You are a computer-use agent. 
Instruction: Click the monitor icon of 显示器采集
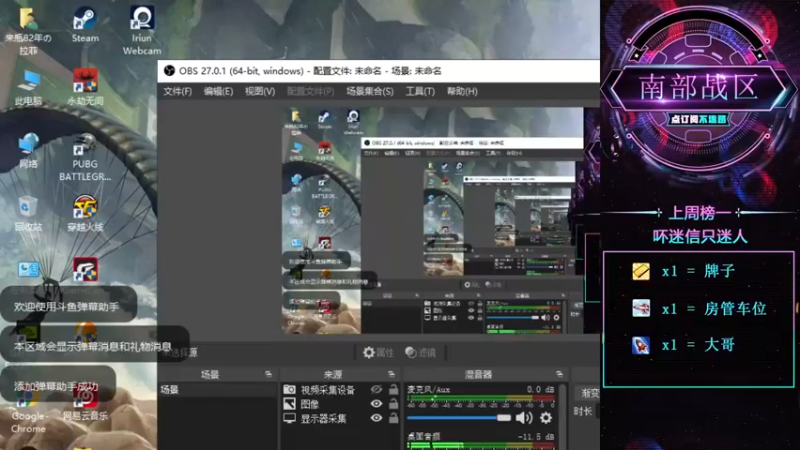(x=289, y=418)
